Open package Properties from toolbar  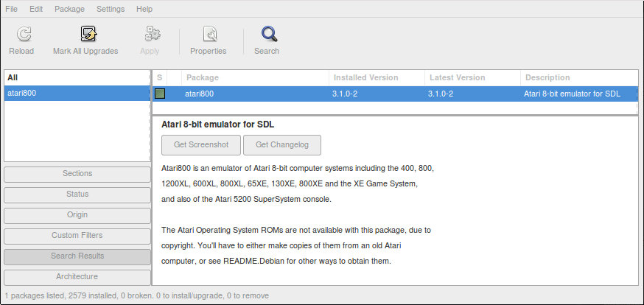click(208, 34)
